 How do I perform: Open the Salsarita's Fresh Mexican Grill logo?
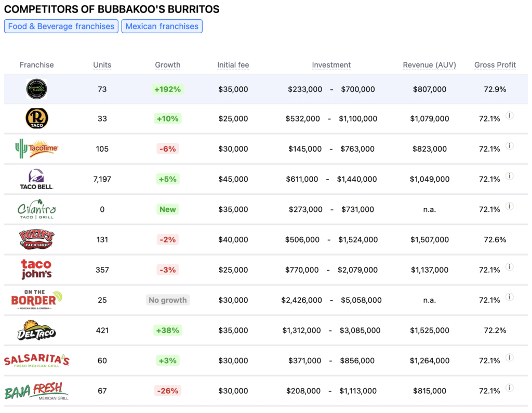pos(37,361)
